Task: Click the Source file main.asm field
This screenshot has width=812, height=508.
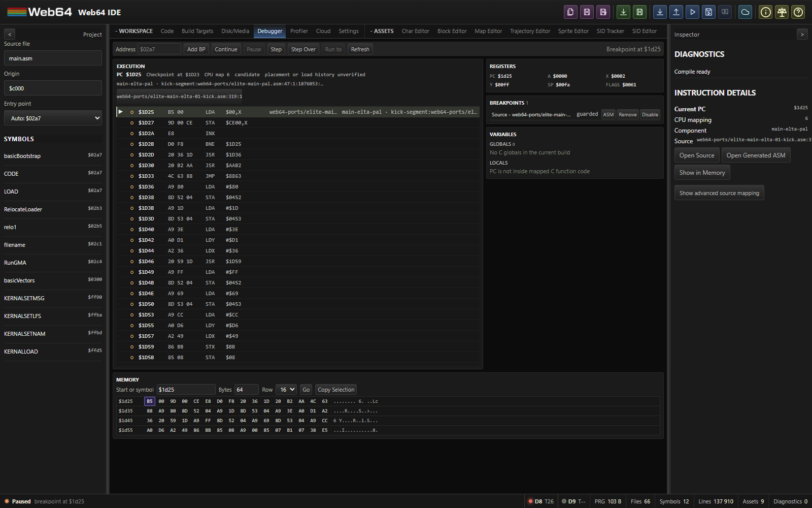Action: point(53,58)
